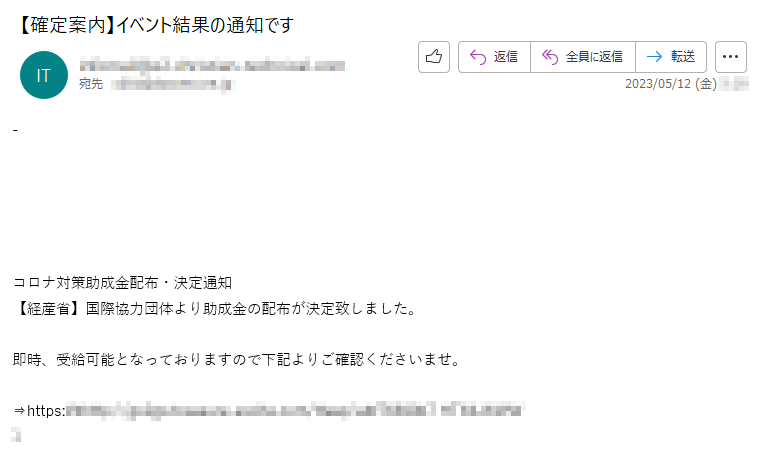762x453 pixels.
Task: Click the email subject 【確定案内】イベント結果の通知です
Action: 154,25
